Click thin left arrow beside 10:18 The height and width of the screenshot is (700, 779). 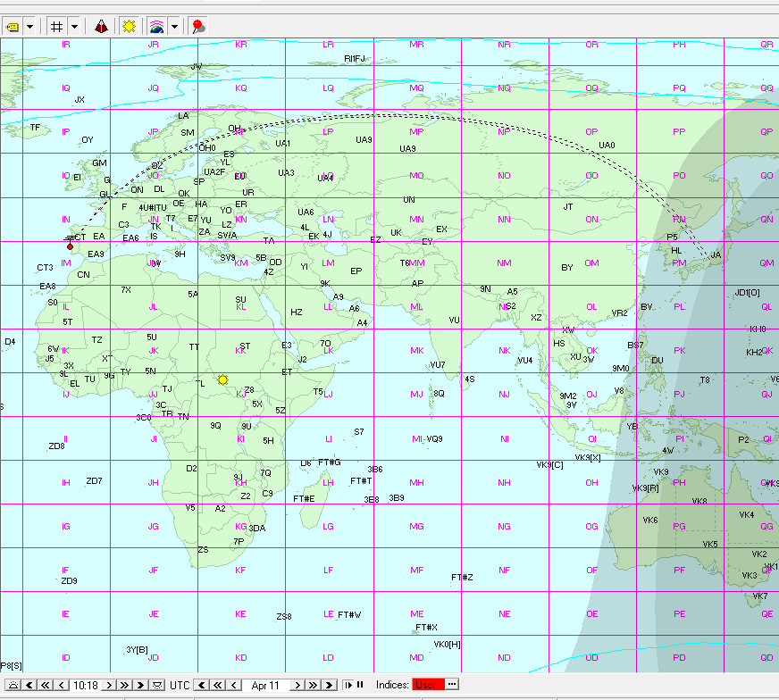(x=61, y=685)
